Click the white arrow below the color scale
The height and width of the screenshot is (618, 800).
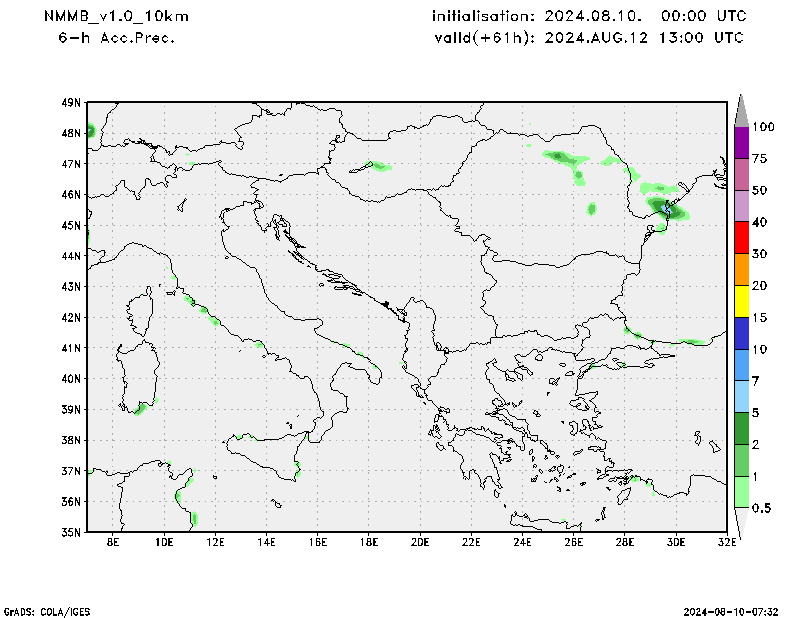[x=741, y=522]
